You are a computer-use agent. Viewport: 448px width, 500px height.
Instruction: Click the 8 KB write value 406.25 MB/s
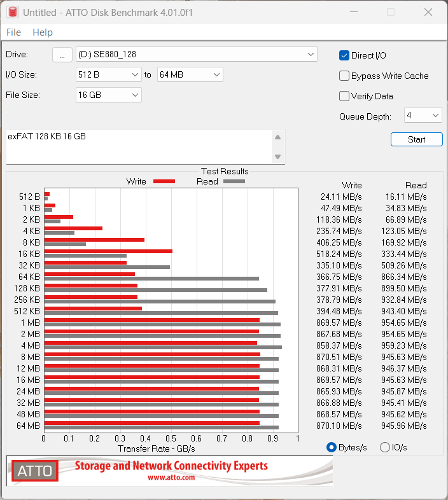tap(339, 242)
